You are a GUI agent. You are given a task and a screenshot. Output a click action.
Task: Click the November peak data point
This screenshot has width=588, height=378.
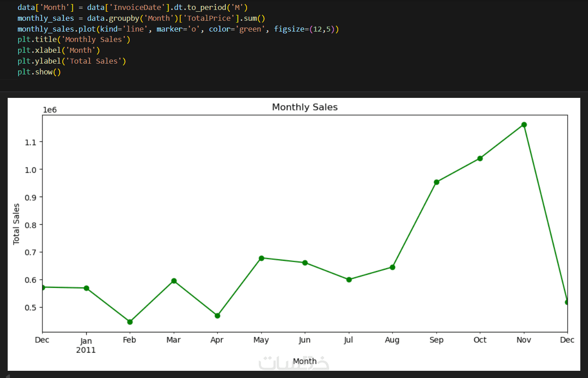(524, 124)
